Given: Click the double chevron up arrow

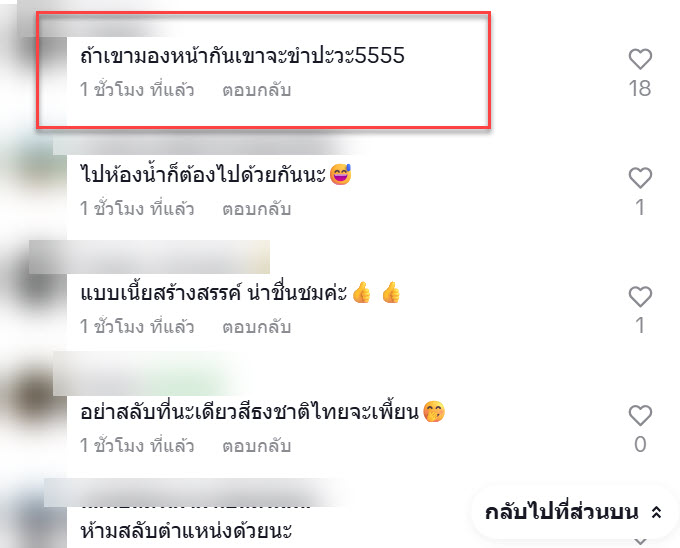Looking at the screenshot, I should (x=657, y=512).
